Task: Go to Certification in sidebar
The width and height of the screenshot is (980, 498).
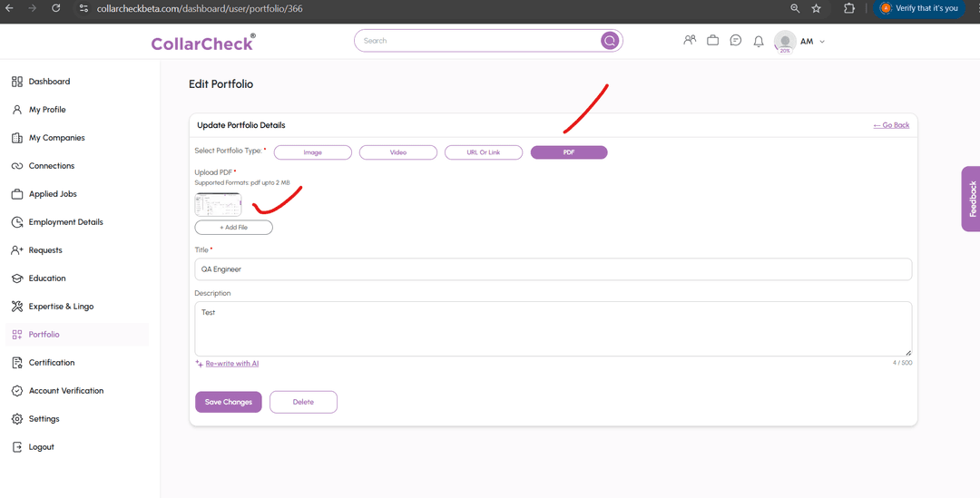Action: coord(52,363)
